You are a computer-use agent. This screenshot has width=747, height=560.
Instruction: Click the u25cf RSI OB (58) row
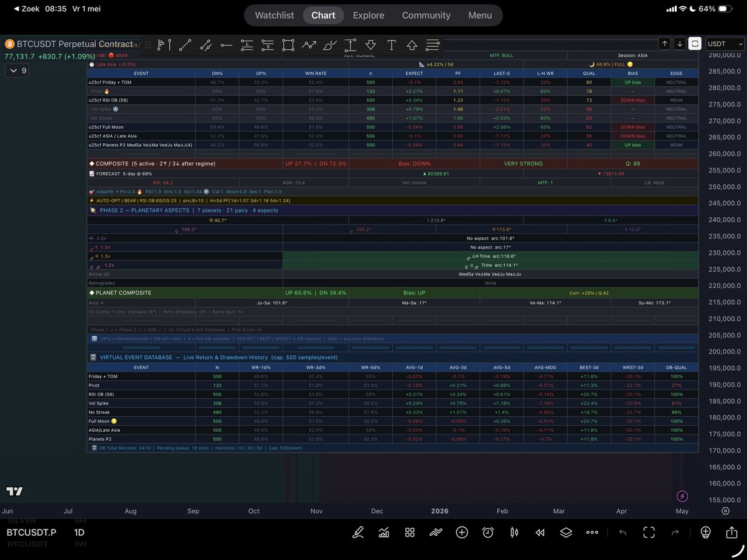click(x=392, y=100)
